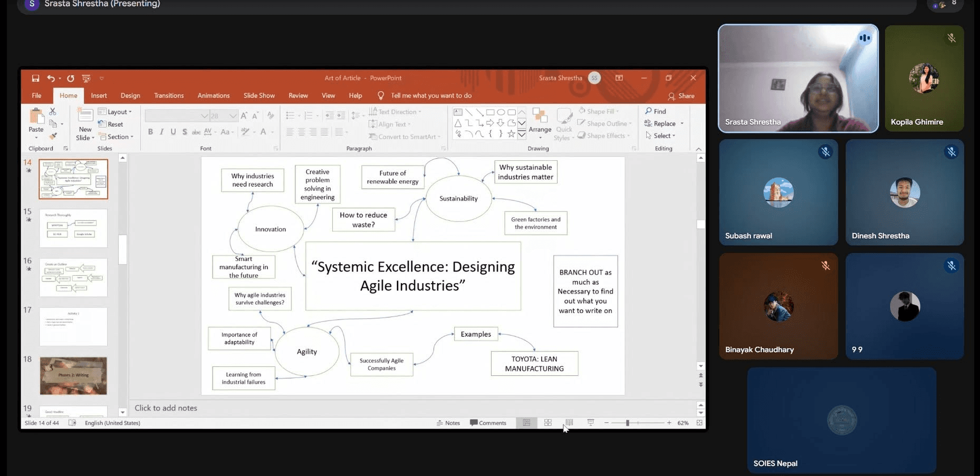
Task: Switch to the Design ribbon tab
Action: pos(130,95)
